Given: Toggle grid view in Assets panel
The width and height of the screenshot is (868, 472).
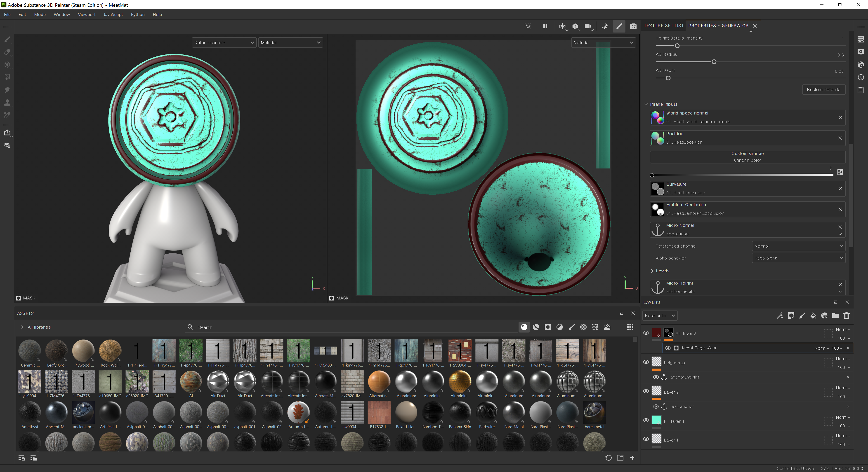Looking at the screenshot, I should 630,327.
